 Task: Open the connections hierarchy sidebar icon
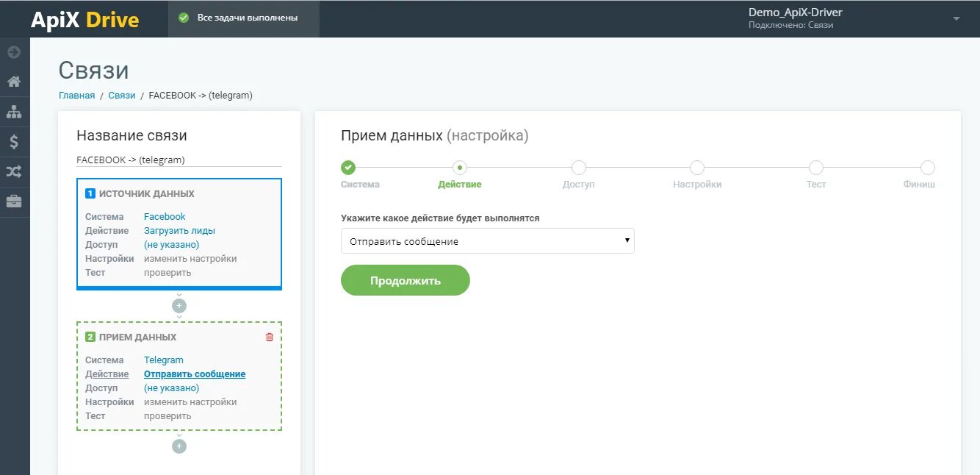(14, 112)
